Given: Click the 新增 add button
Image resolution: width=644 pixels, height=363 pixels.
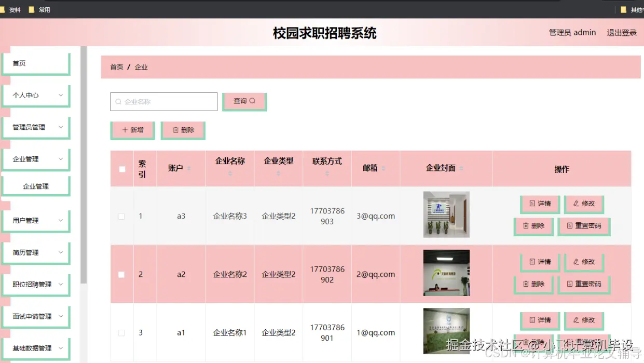Looking at the screenshot, I should click(132, 130).
